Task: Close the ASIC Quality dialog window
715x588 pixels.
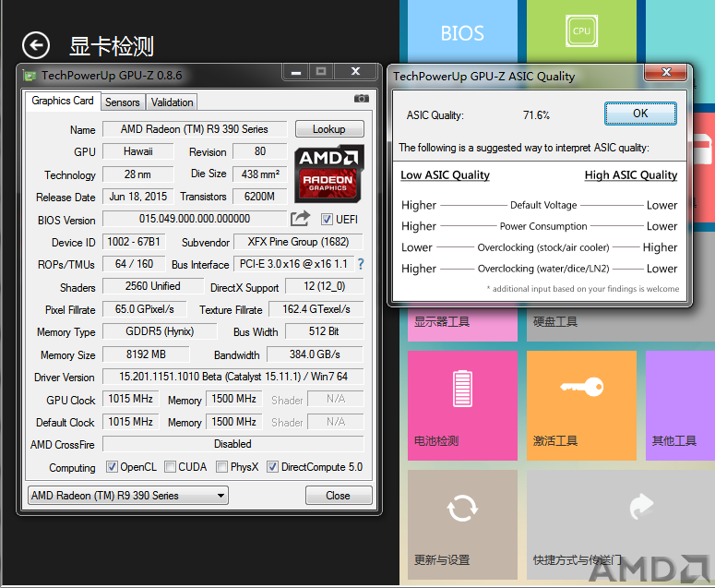Action: point(666,72)
